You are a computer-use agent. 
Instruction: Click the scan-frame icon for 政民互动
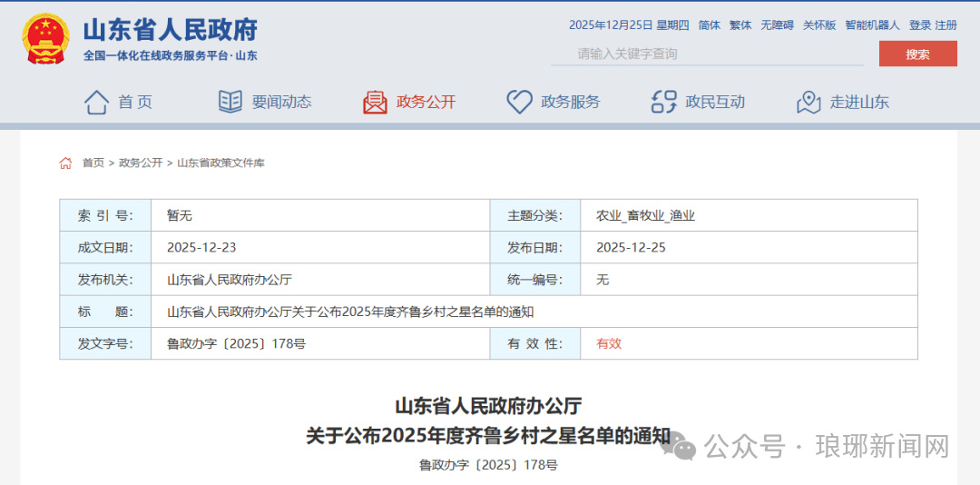point(664,102)
